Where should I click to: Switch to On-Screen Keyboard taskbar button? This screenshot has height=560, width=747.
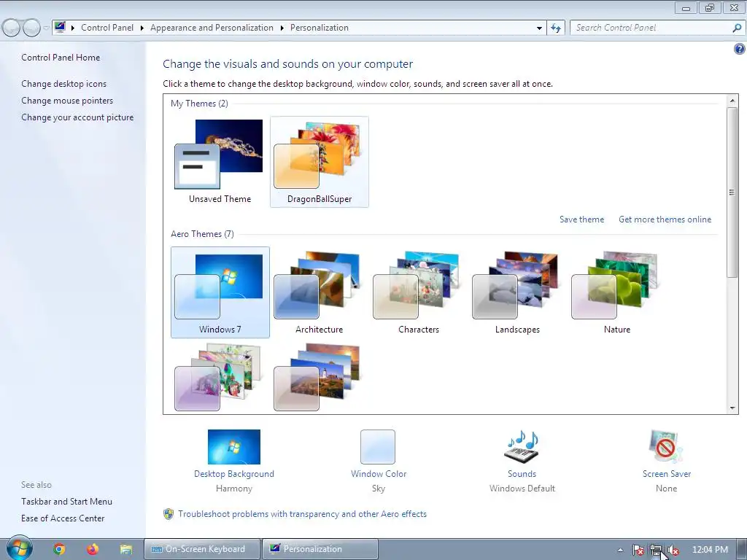click(202, 549)
